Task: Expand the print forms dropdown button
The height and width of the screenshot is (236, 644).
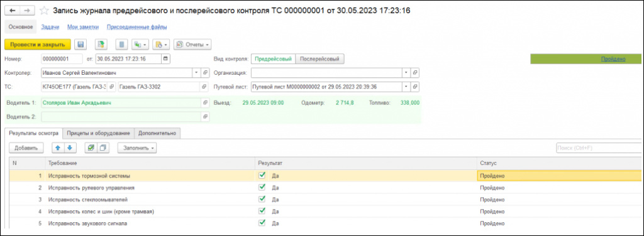Action: point(161,44)
